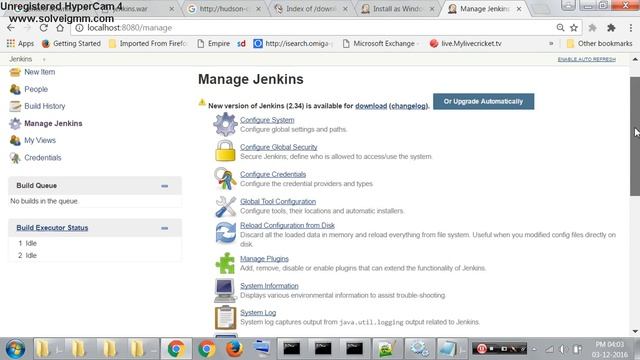Collapse the Build Queue panel

pyautogui.click(x=164, y=186)
